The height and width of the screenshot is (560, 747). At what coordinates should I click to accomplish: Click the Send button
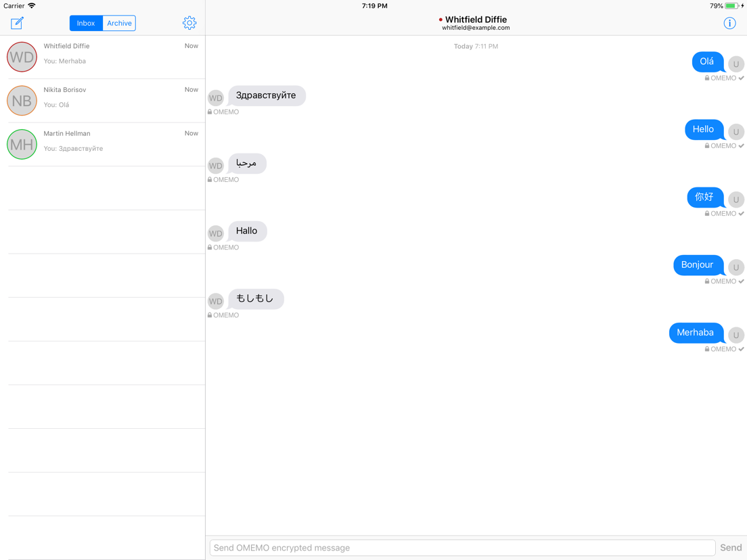[731, 548]
